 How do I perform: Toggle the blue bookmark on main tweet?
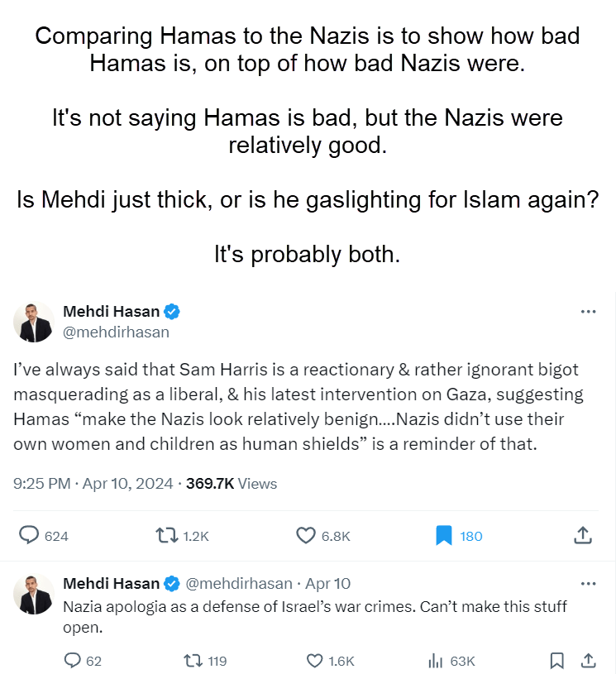[x=444, y=535]
